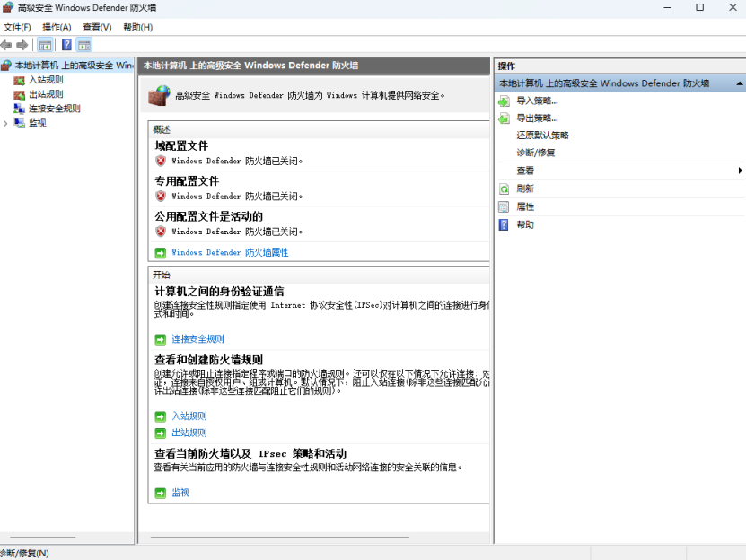Open the 帮助(H) menu

138,27
